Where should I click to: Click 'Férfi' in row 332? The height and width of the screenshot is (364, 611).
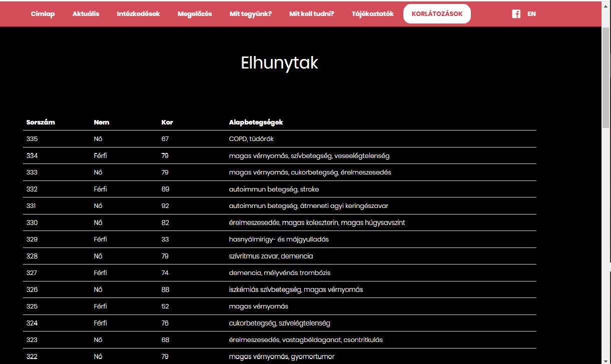(100, 189)
